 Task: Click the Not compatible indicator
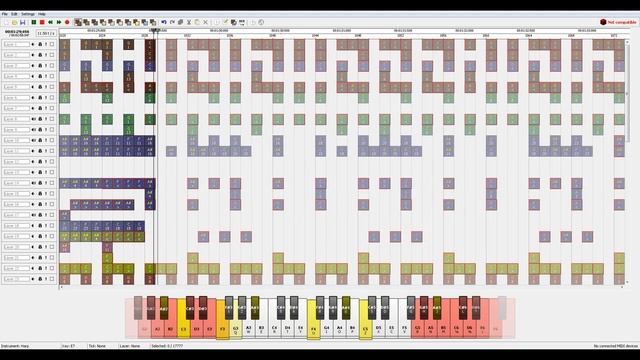[618, 22]
